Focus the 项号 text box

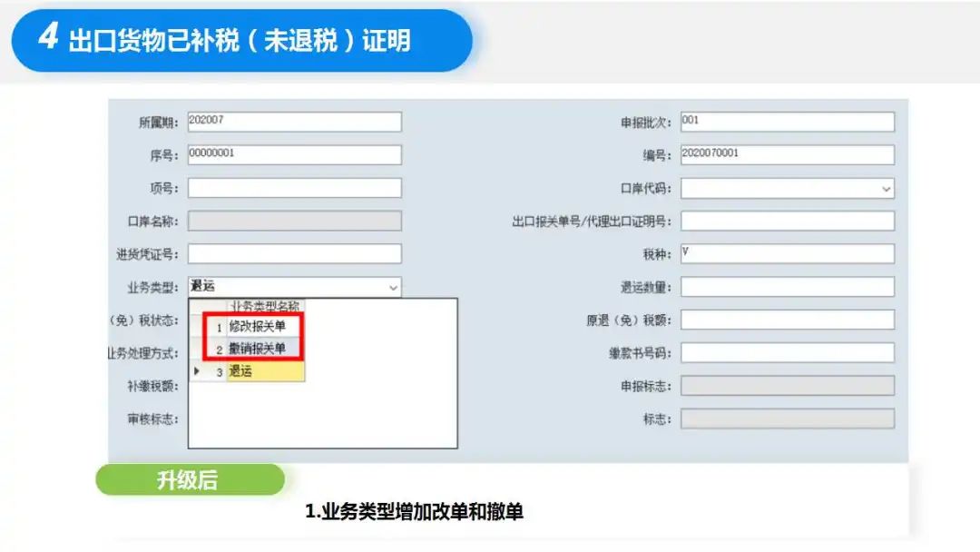pos(294,188)
